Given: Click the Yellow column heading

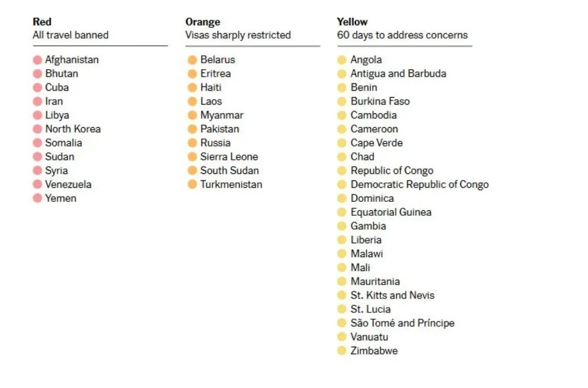Looking at the screenshot, I should click(352, 22).
